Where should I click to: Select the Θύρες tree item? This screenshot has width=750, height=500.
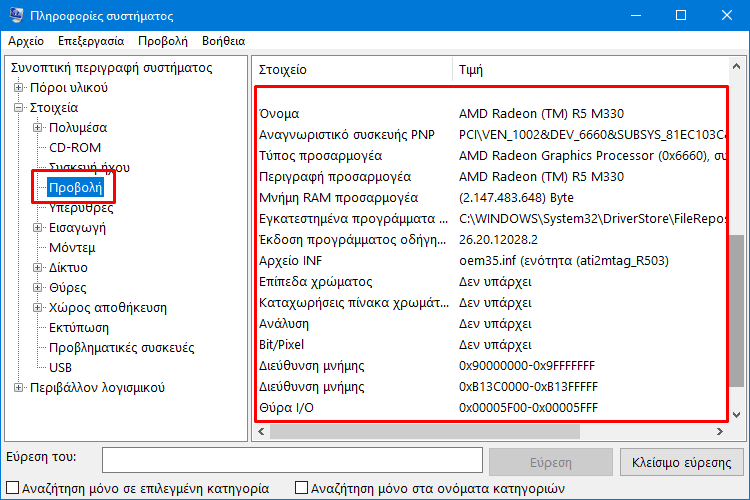(67, 288)
